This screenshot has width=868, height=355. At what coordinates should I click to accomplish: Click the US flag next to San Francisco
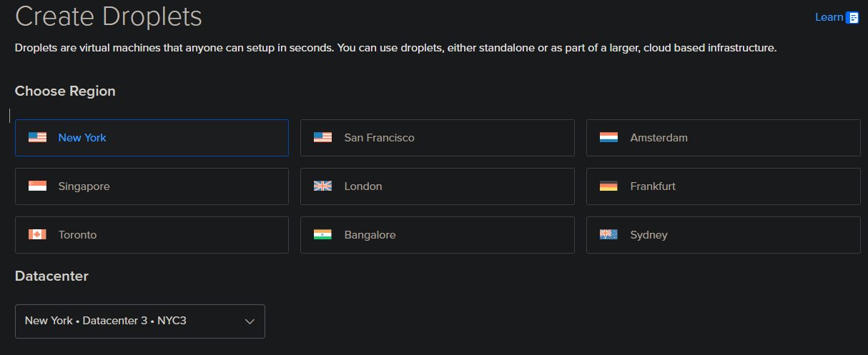[323, 137]
